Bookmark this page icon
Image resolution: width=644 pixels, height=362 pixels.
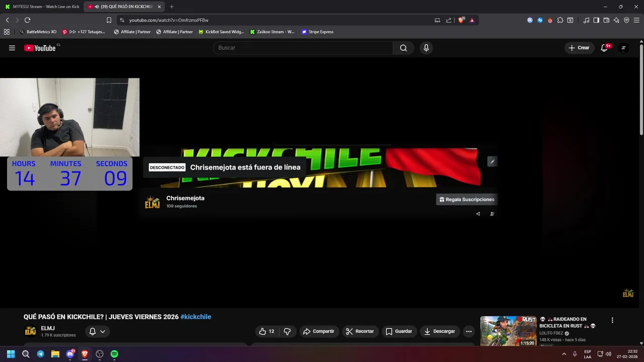(x=109, y=20)
